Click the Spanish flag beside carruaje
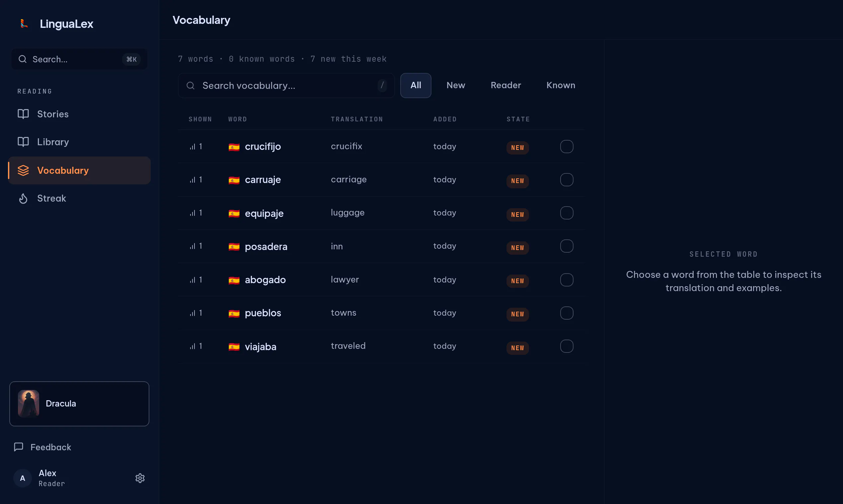Image resolution: width=843 pixels, height=504 pixels. 234,180
